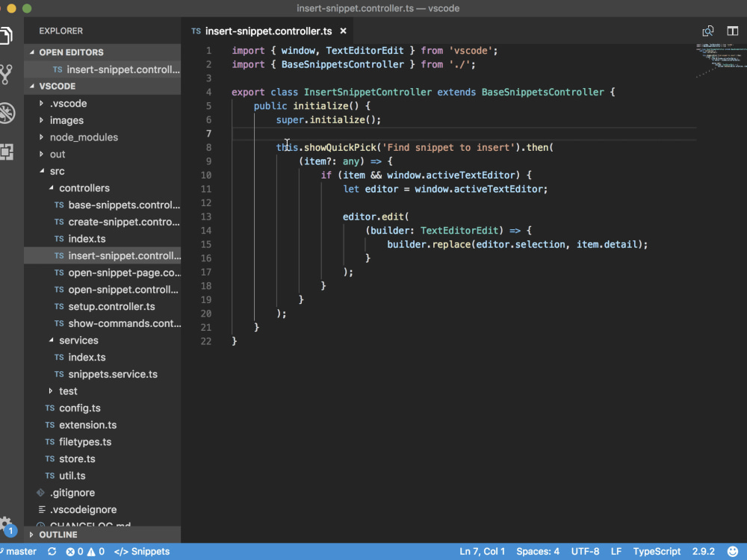
Task: Click the master git branch indicator
Action: 19,552
